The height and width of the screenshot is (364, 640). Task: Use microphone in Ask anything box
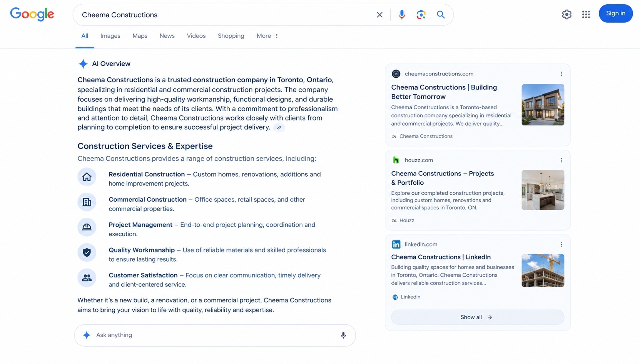pyautogui.click(x=343, y=335)
